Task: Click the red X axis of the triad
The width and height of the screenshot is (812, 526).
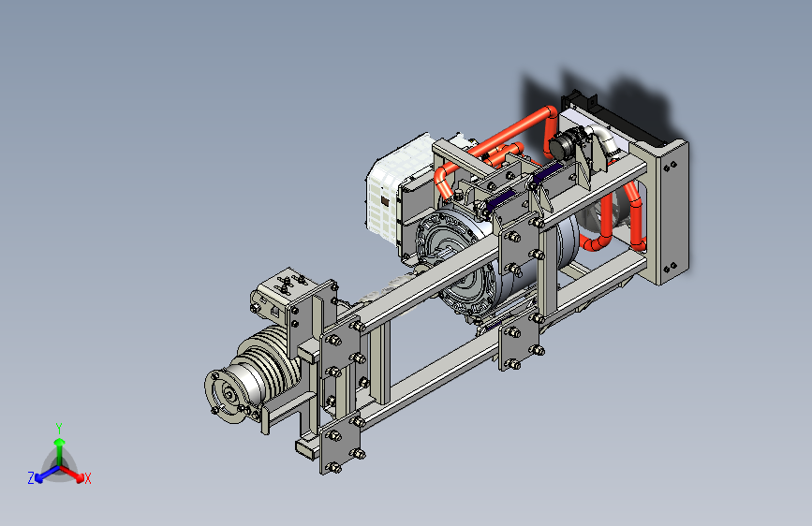Action: coord(72,473)
